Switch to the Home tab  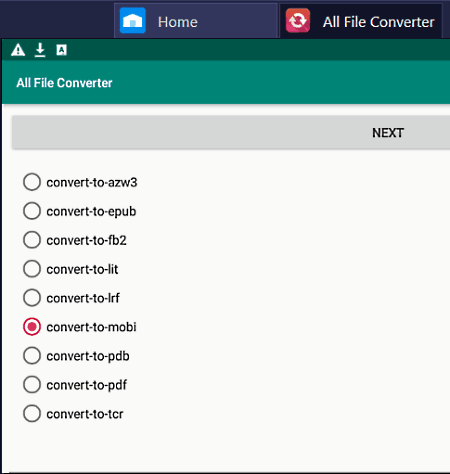tap(196, 21)
